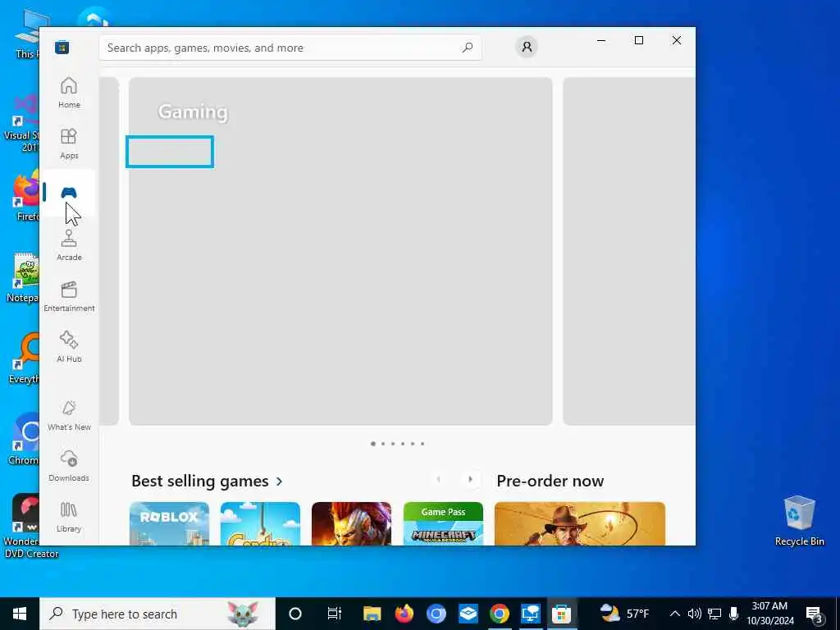
Task: Open the Roblox game tile
Action: click(169, 523)
